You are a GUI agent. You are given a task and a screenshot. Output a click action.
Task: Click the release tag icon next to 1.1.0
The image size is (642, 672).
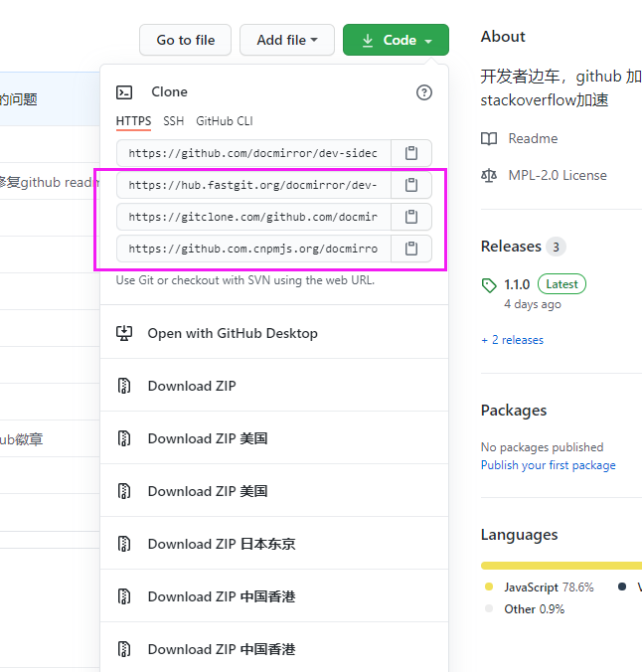(x=489, y=284)
